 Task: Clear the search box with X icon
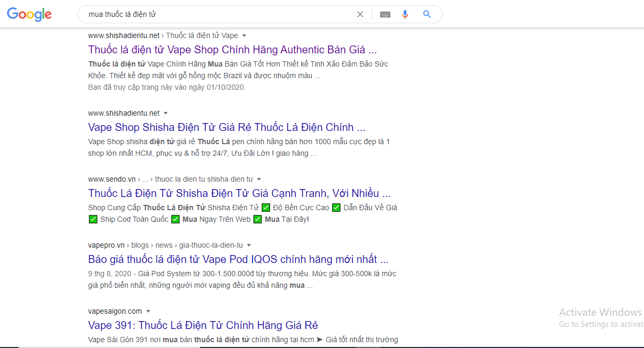point(360,14)
